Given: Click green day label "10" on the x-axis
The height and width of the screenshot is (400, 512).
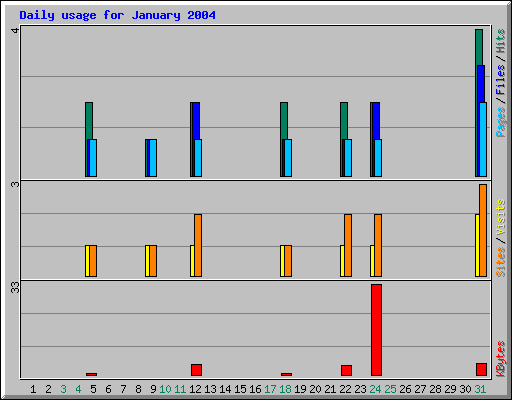Looking at the screenshot, I should (165, 389).
